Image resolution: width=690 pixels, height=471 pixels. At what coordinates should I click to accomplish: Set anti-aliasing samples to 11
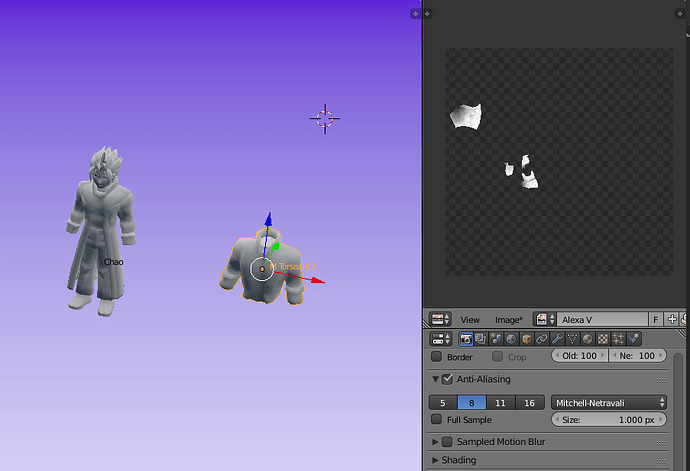501,403
